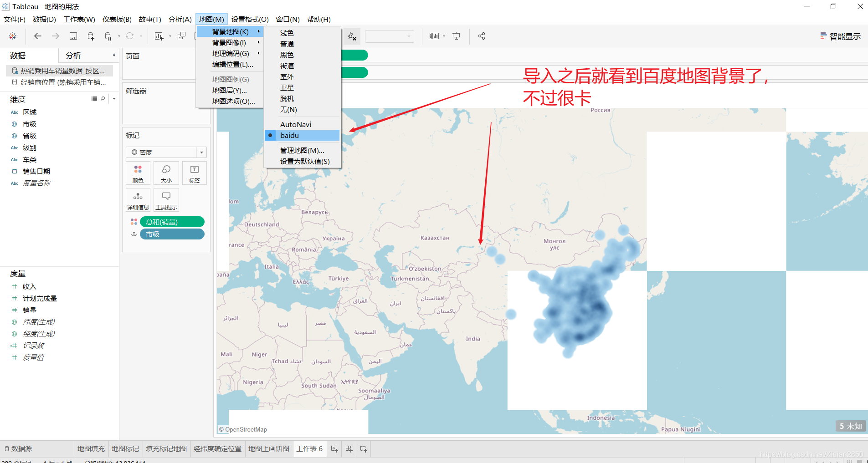Click the back (undo) arrow icon
The height and width of the screenshot is (463, 868).
38,36
